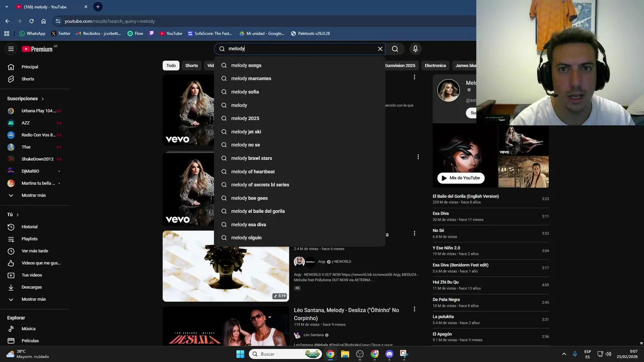Image resolution: width=644 pixels, height=362 pixels.
Task: Click the URL address bar
Action: pyautogui.click(x=262, y=21)
